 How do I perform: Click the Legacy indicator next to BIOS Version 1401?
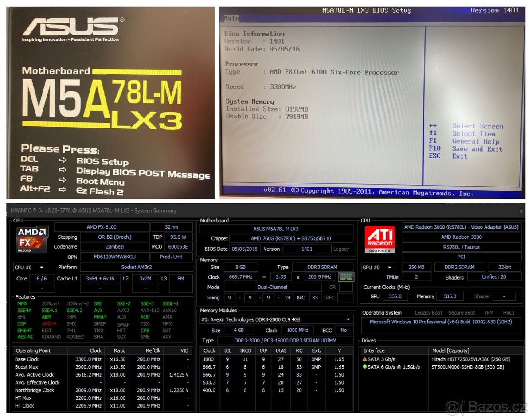[x=341, y=249]
